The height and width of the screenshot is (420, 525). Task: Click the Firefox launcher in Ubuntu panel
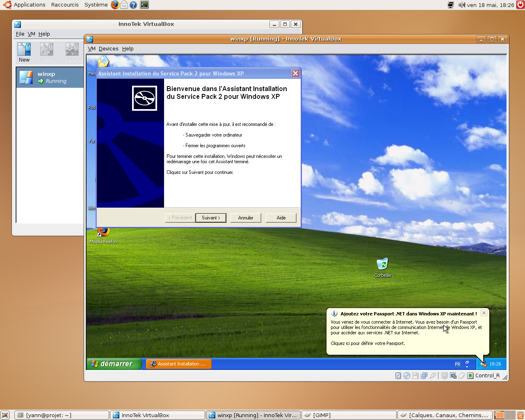pos(115,5)
